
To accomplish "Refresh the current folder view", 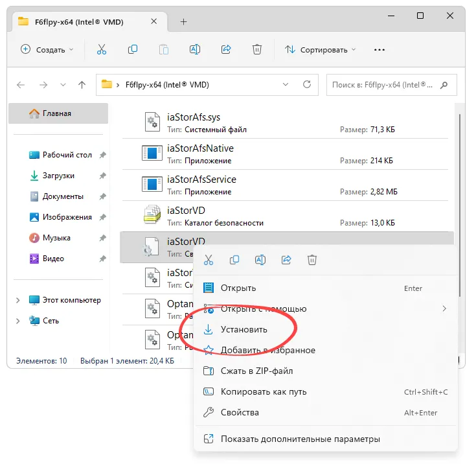I will click(307, 84).
